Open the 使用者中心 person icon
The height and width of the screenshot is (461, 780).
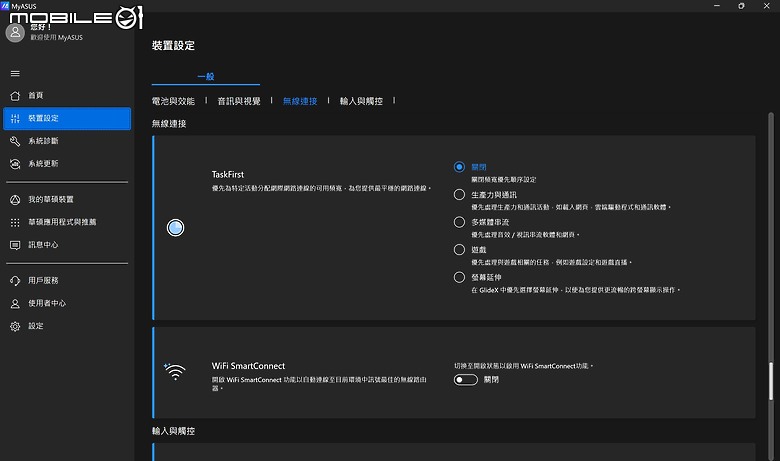click(x=15, y=303)
